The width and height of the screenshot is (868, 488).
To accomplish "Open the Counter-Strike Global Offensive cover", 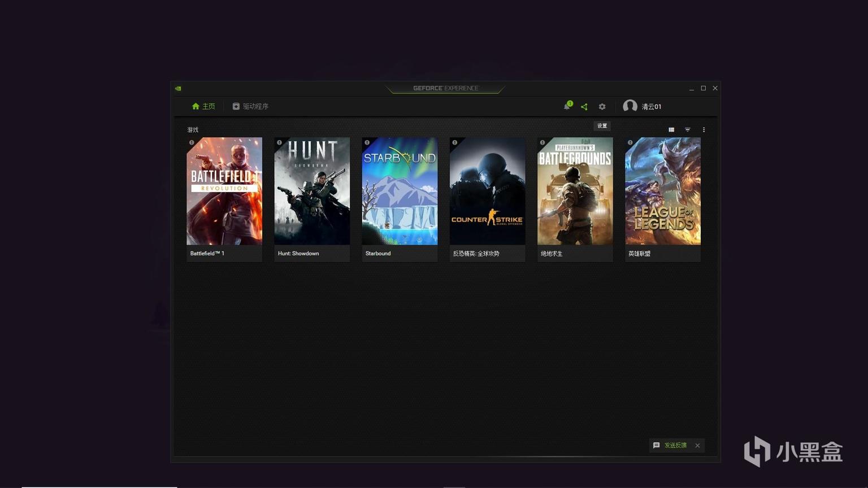I will point(487,192).
